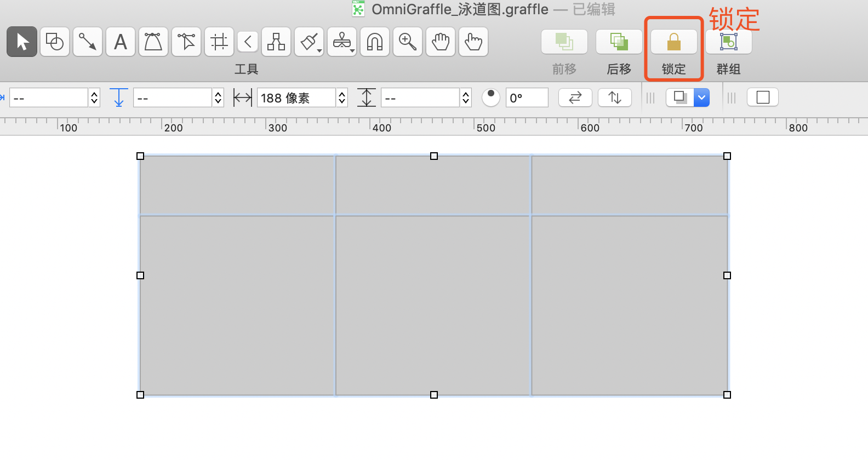Choose the Diagram hierarchy tool

[x=276, y=42]
